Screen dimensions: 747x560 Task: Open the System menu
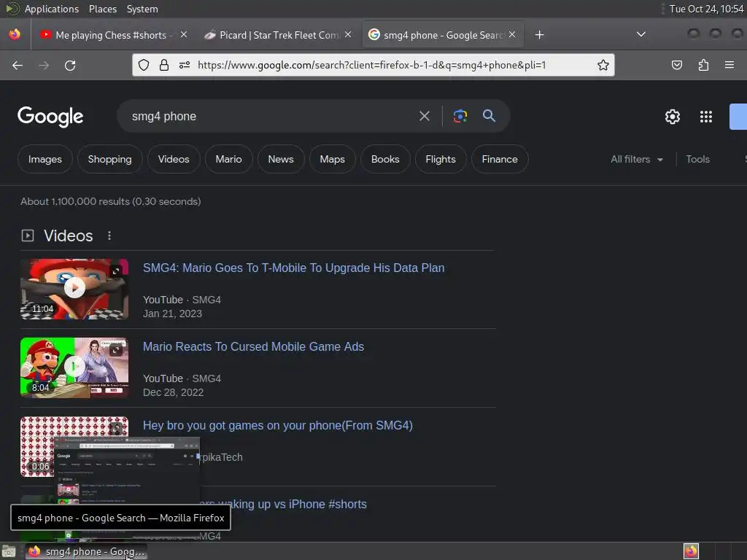pos(142,9)
